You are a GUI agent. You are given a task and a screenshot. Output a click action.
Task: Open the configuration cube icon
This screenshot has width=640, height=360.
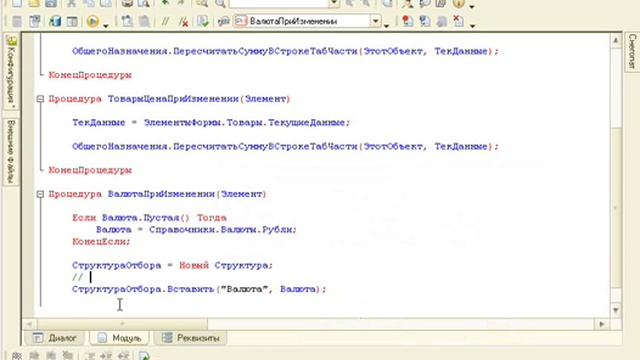54,21
